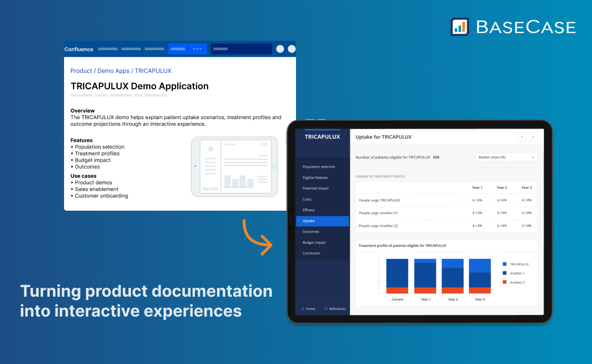
Task: Click the Confluence three-dots more button
Action: (198, 49)
